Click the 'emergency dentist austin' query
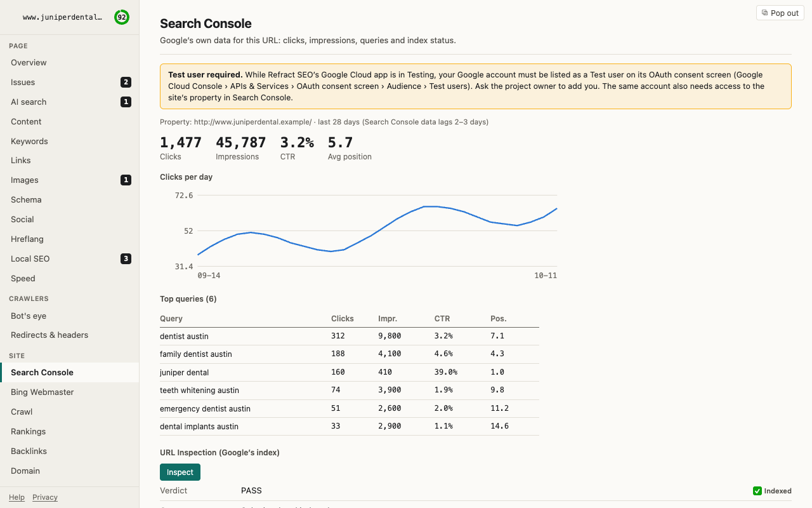Image resolution: width=812 pixels, height=508 pixels. point(205,408)
